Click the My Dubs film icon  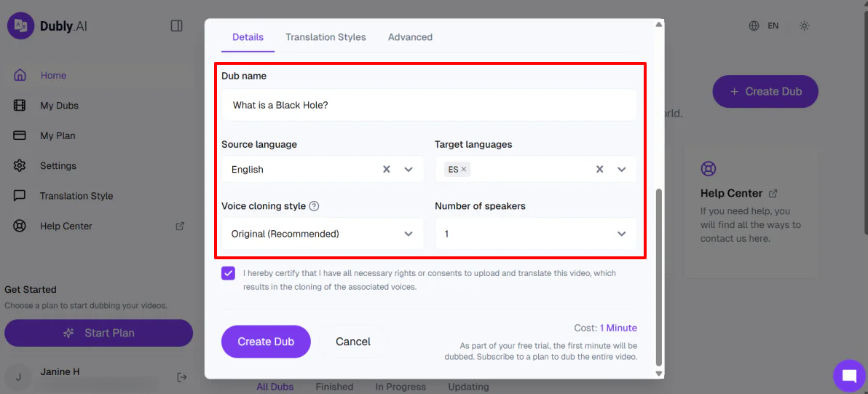click(20, 105)
